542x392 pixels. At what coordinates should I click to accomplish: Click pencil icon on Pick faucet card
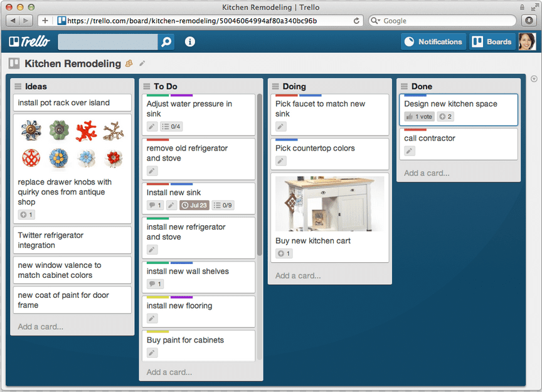pyautogui.click(x=281, y=127)
